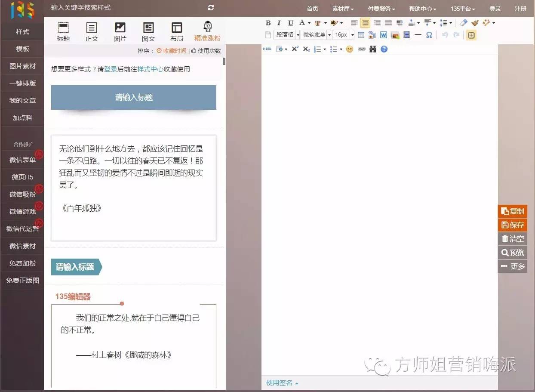Switch to 正文 (Body text) styles

coord(92,31)
